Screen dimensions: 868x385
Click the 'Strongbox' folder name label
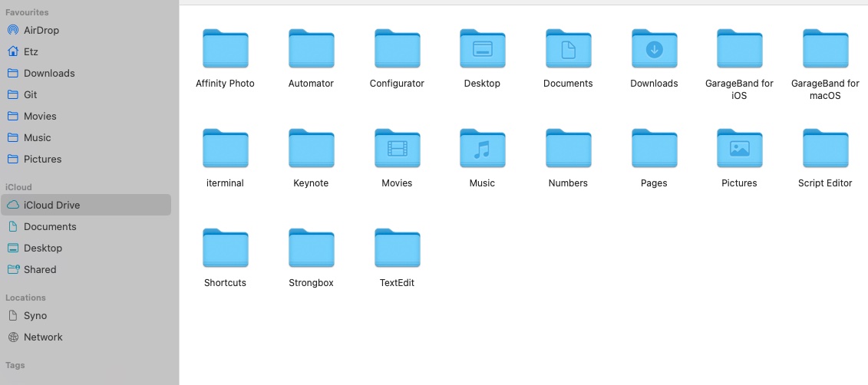(x=311, y=283)
